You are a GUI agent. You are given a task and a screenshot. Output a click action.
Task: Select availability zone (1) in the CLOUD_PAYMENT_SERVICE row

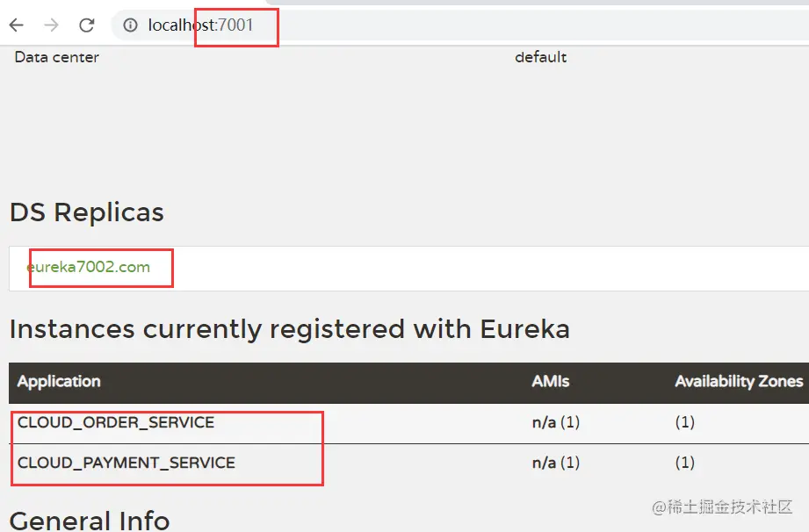[684, 463]
